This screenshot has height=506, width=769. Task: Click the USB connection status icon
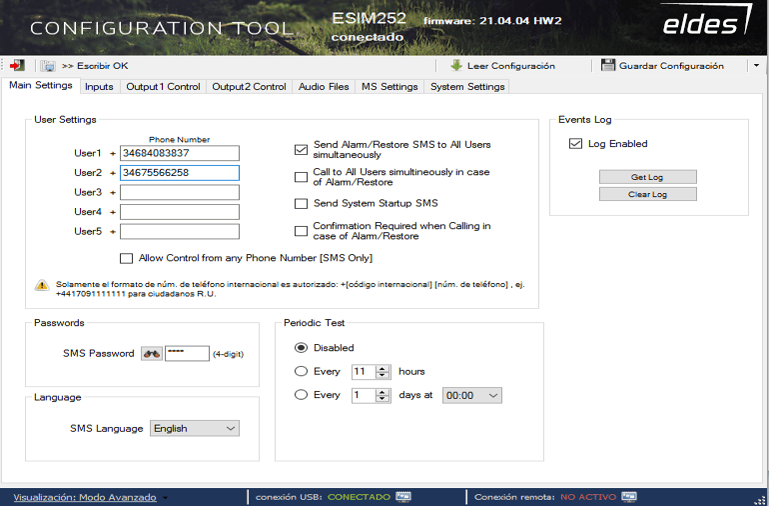(x=403, y=497)
